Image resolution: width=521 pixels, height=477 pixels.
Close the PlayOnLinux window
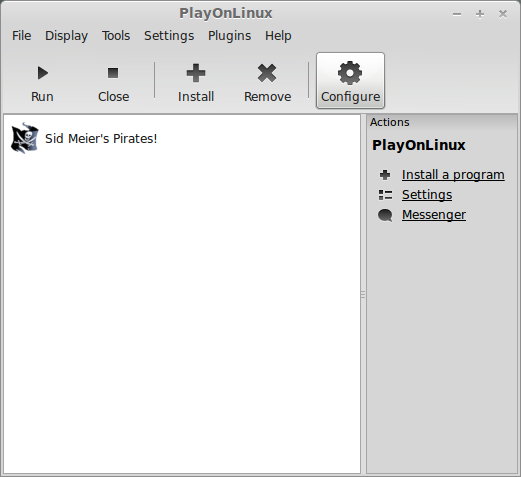tap(503, 14)
